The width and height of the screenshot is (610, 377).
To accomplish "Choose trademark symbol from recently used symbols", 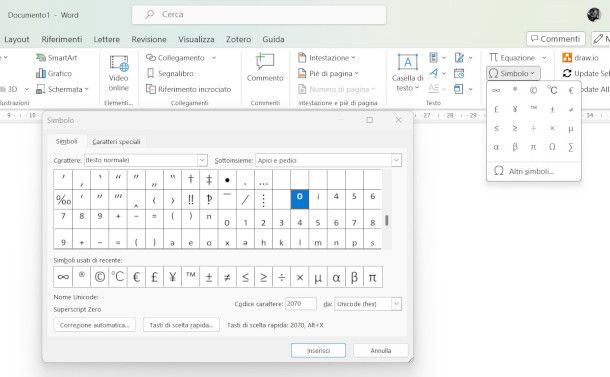I will (191, 277).
